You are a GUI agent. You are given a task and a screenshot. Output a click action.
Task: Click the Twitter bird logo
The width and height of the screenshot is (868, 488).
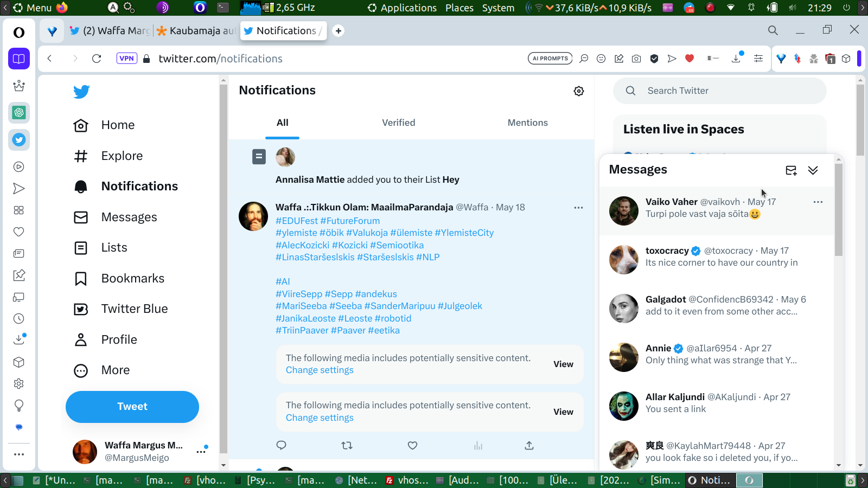point(81,92)
